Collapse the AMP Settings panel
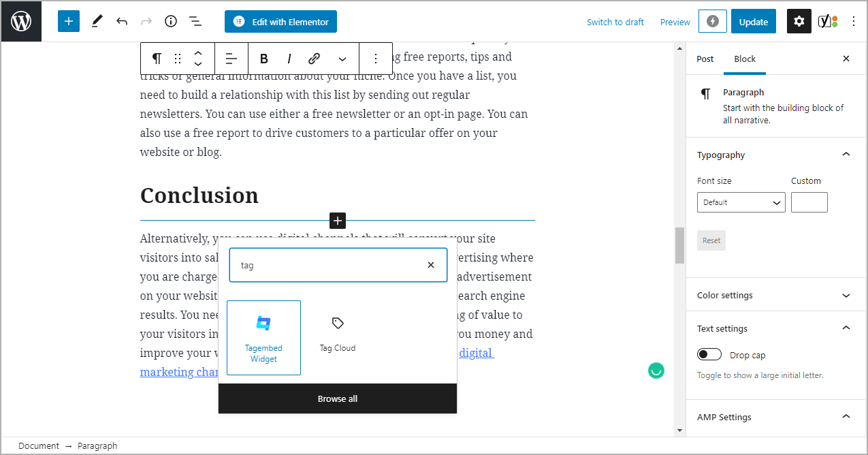 846,417
